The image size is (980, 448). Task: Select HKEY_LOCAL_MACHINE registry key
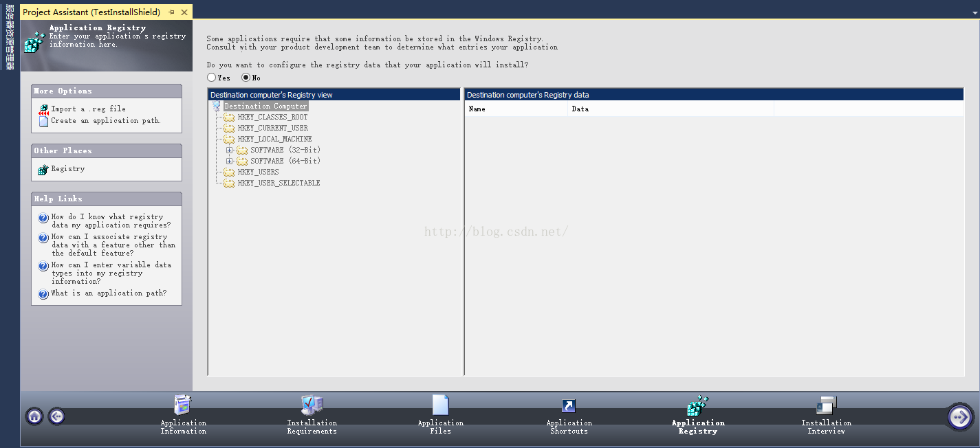click(x=274, y=139)
